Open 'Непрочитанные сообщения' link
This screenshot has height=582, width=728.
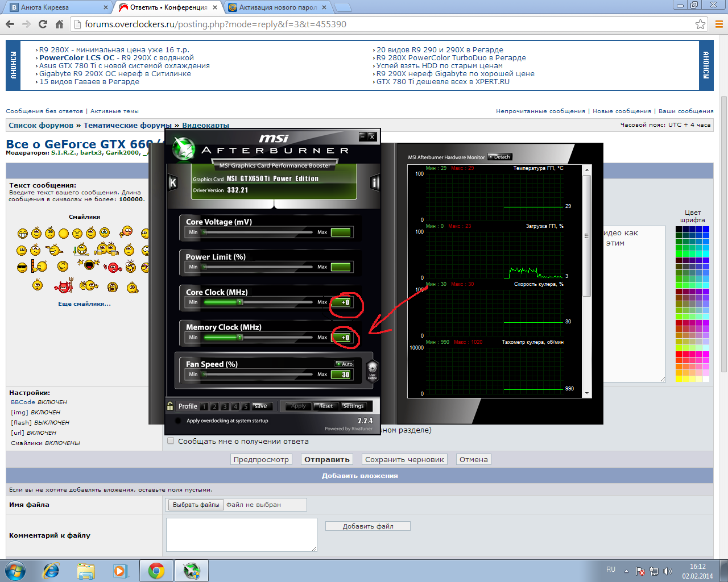click(540, 111)
